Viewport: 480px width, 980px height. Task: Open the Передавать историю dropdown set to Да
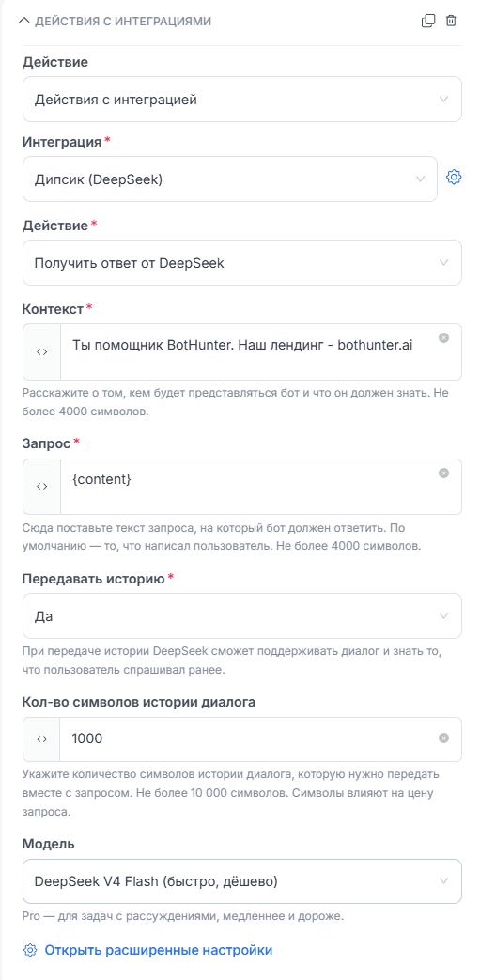241,616
